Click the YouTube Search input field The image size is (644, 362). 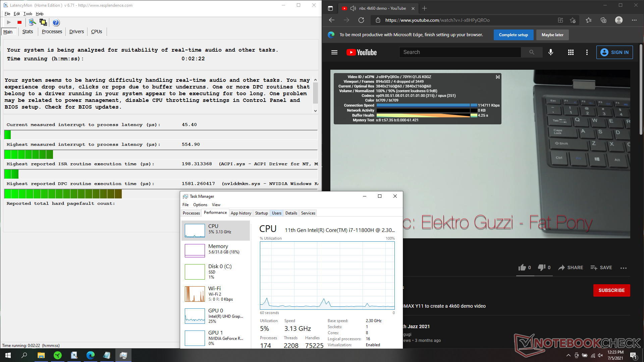460,52
